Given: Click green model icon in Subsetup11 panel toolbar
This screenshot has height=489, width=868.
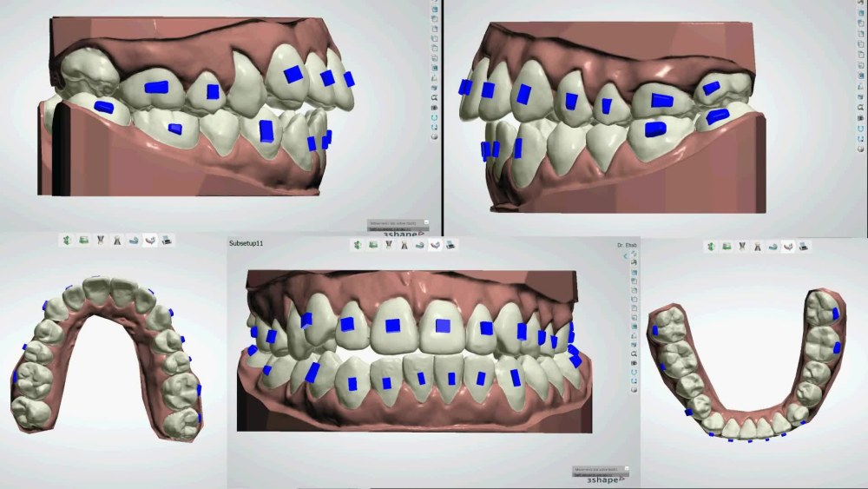Looking at the screenshot, I should 373,245.
